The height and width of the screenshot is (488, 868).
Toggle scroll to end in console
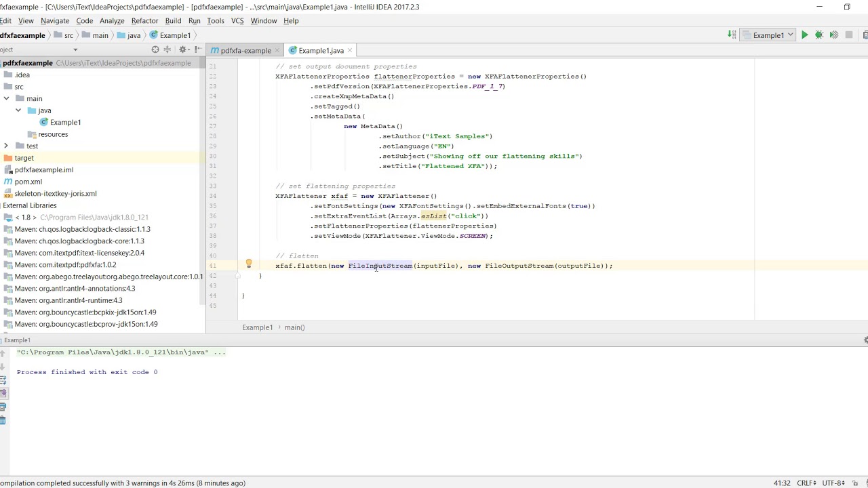(3, 394)
